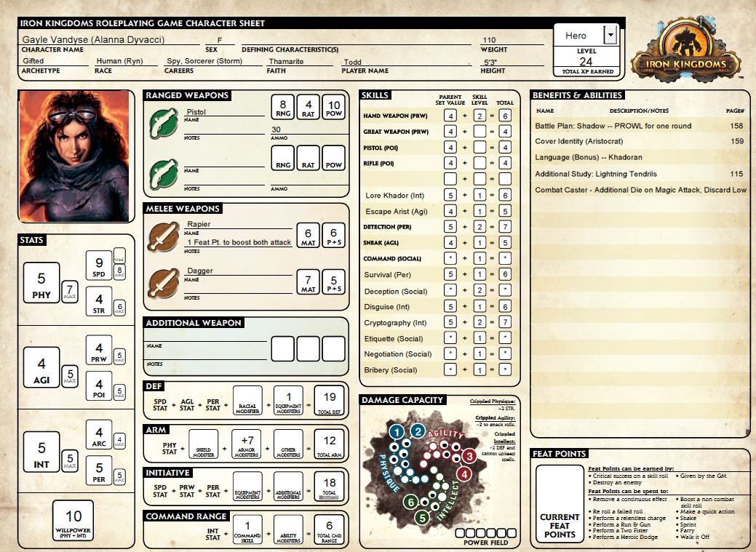This screenshot has height=552, width=756.
Task: Click the POI stat box
Action: click(99, 387)
